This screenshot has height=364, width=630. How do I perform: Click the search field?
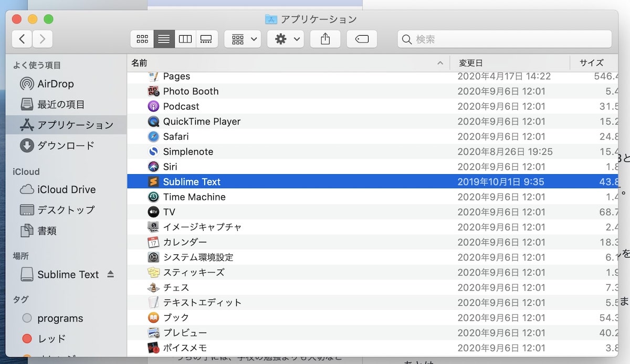(505, 39)
